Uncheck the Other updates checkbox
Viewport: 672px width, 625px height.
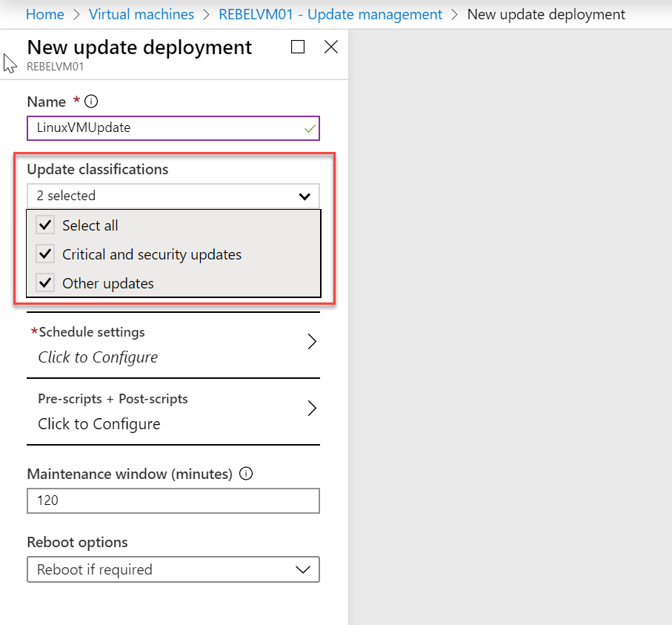pos(45,282)
